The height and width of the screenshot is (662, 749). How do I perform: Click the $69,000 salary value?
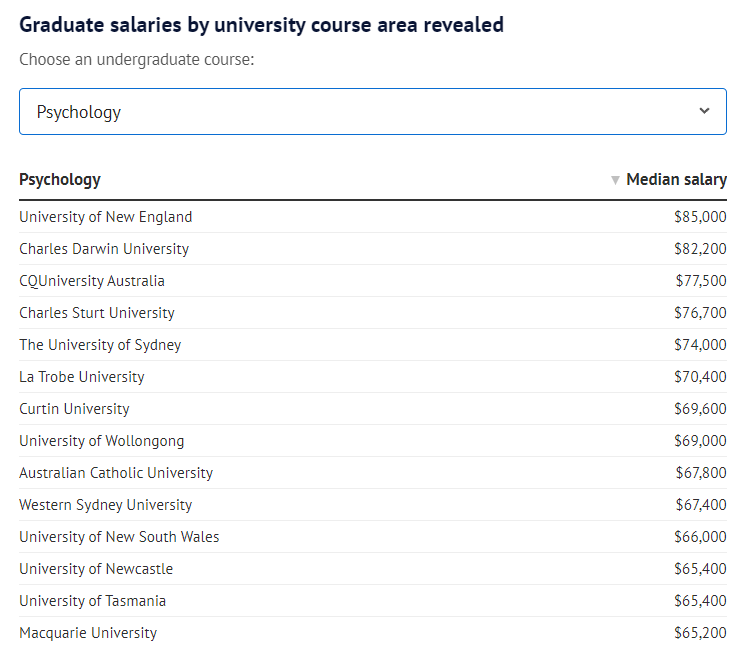click(700, 441)
